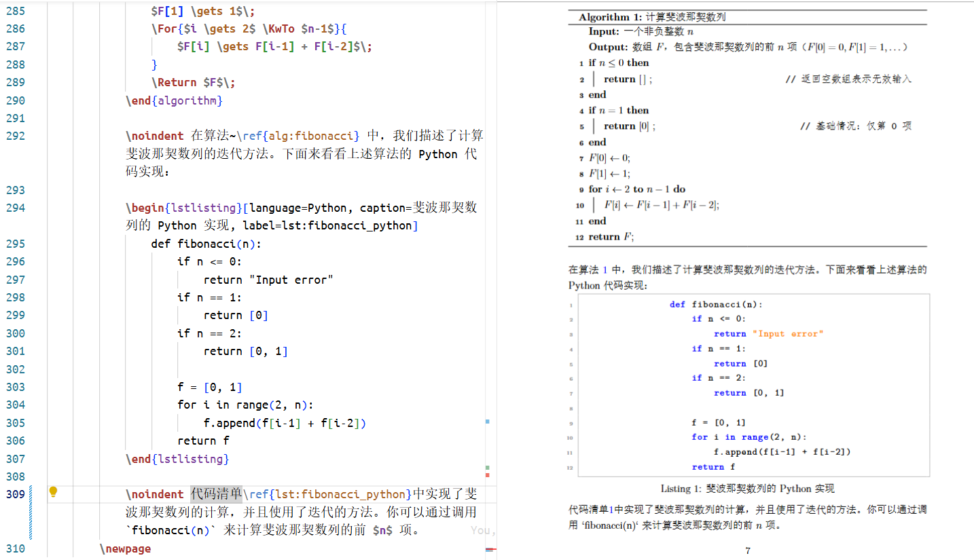Click the "\end{lstlisting}" command

[177, 459]
